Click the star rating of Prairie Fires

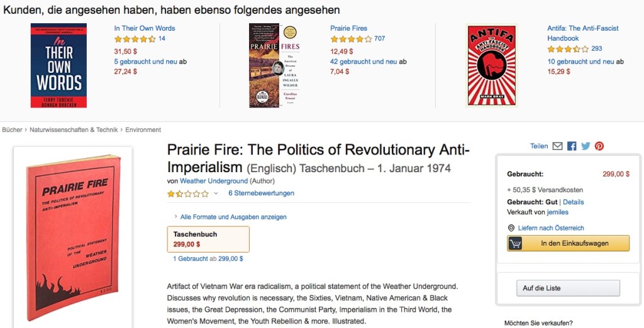[x=351, y=39]
